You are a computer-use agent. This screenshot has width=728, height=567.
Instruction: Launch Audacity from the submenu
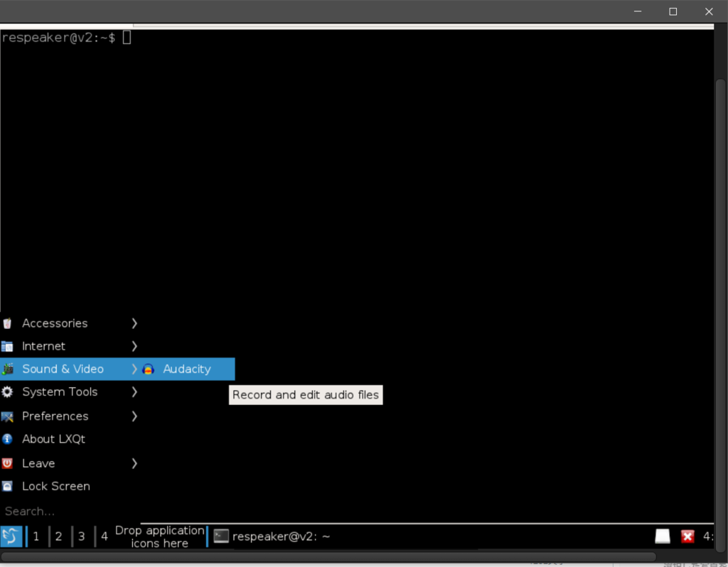[x=187, y=369]
